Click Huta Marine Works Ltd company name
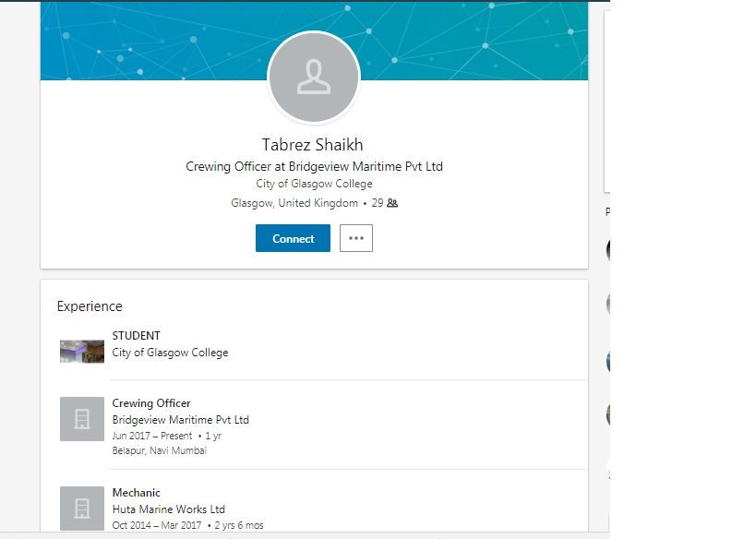Viewport: 756px width, 539px height. click(x=168, y=509)
